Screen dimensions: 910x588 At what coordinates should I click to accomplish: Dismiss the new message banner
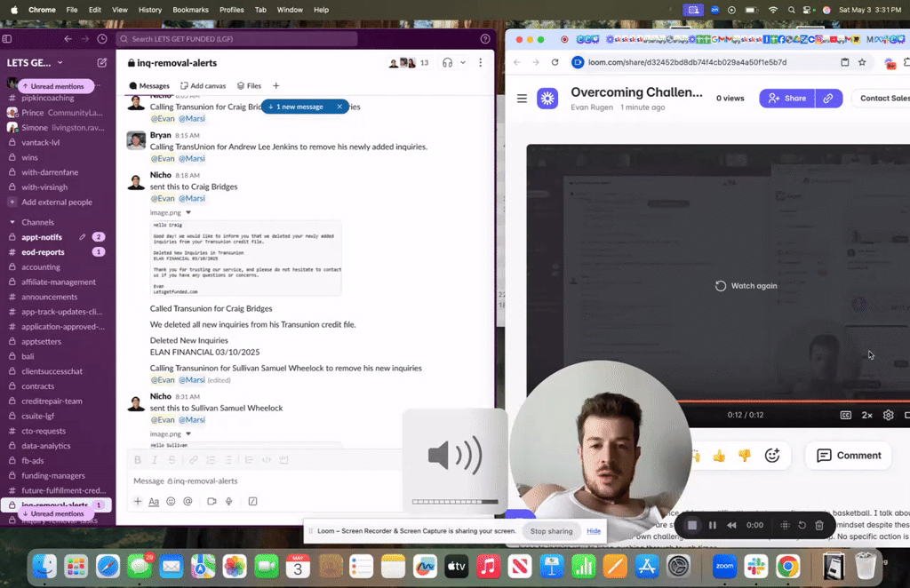pos(339,107)
